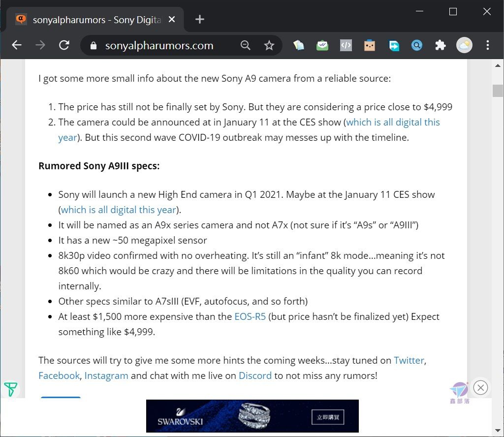Screen dimensions: 504x437
Task: Open the paper sheets extension icon
Action: [x=299, y=45]
